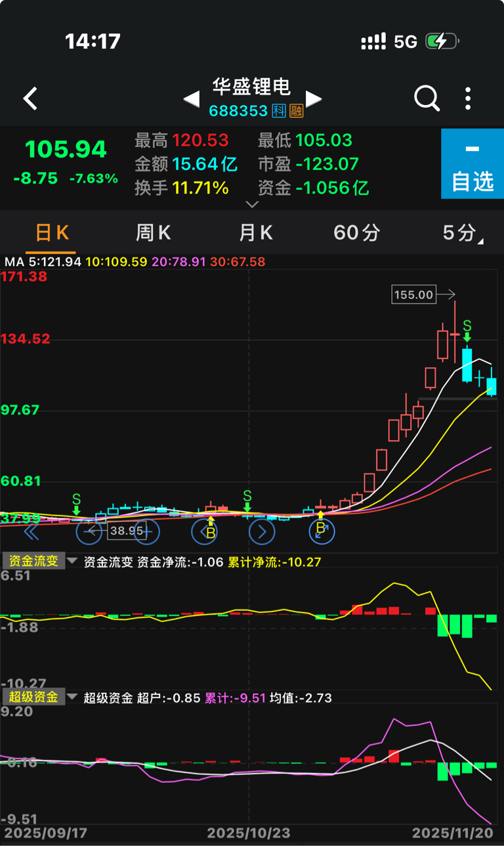Tap the stock code 688353
The width and height of the screenshot is (504, 846).
[x=239, y=111]
